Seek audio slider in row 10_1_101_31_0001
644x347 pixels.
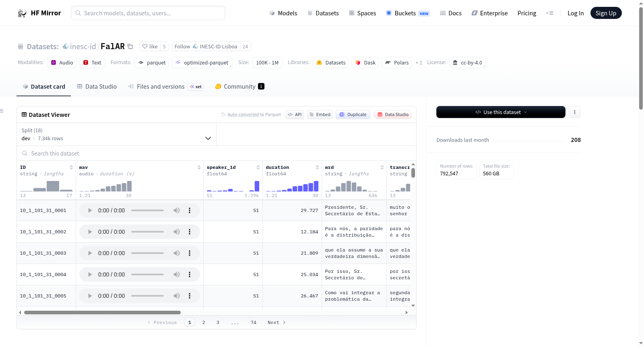(147, 210)
